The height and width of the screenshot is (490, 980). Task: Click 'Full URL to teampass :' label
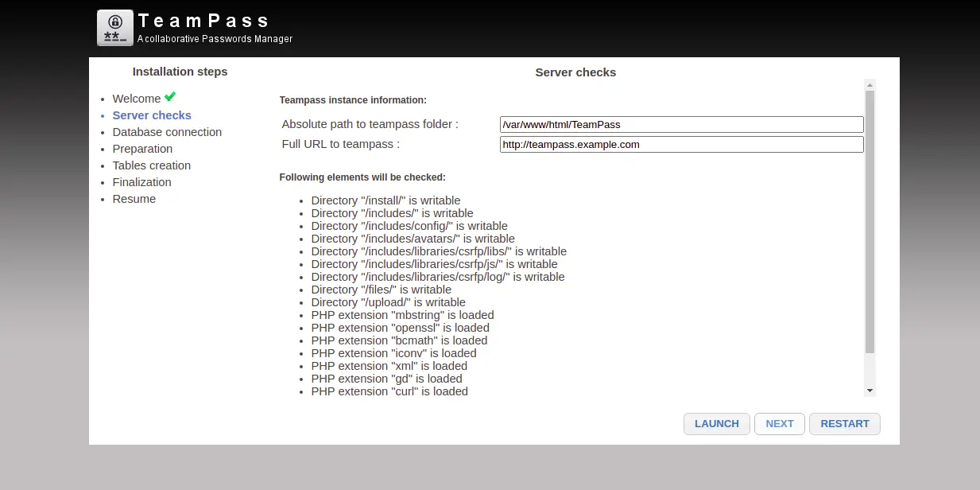click(341, 144)
